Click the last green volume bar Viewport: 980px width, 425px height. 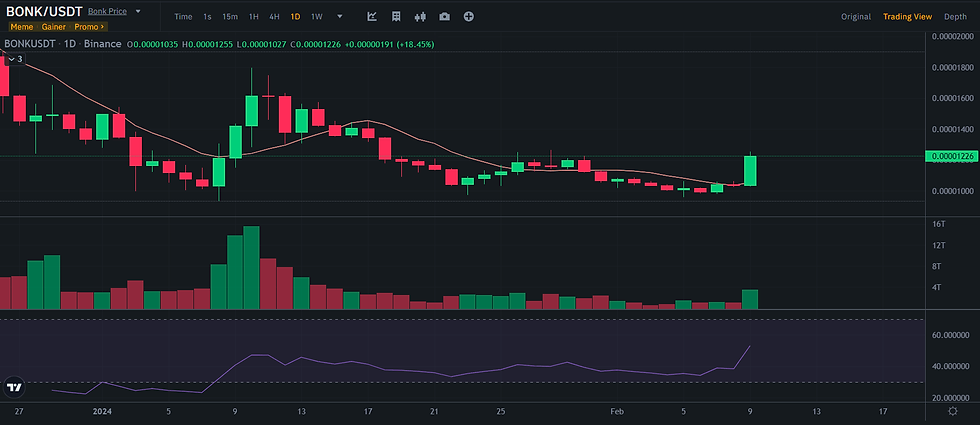click(750, 299)
